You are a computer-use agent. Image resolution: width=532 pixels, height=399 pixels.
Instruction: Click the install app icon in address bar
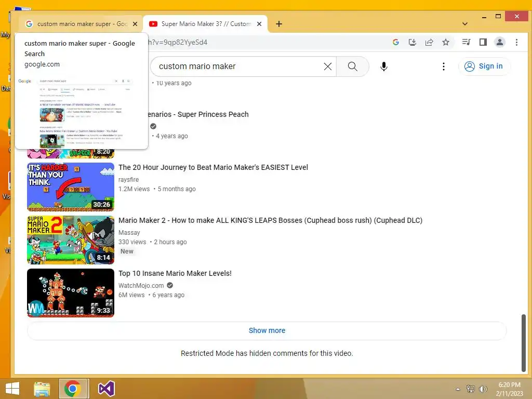click(412, 42)
